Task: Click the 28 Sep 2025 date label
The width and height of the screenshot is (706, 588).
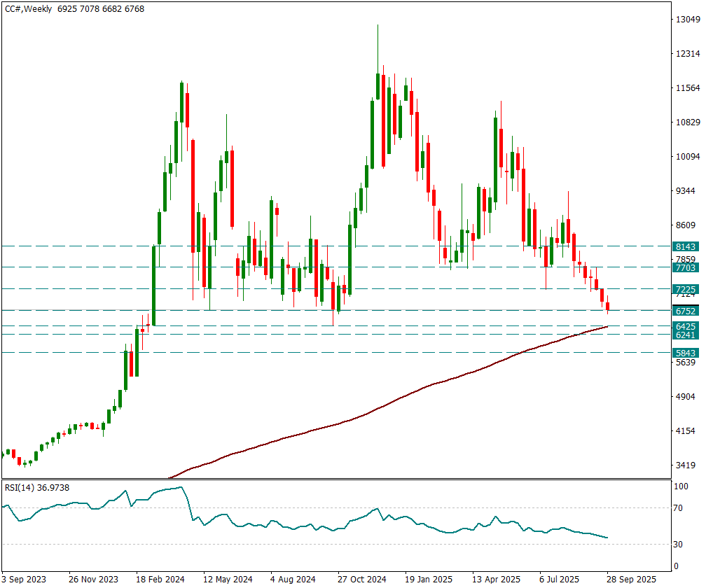Action: [x=631, y=580]
